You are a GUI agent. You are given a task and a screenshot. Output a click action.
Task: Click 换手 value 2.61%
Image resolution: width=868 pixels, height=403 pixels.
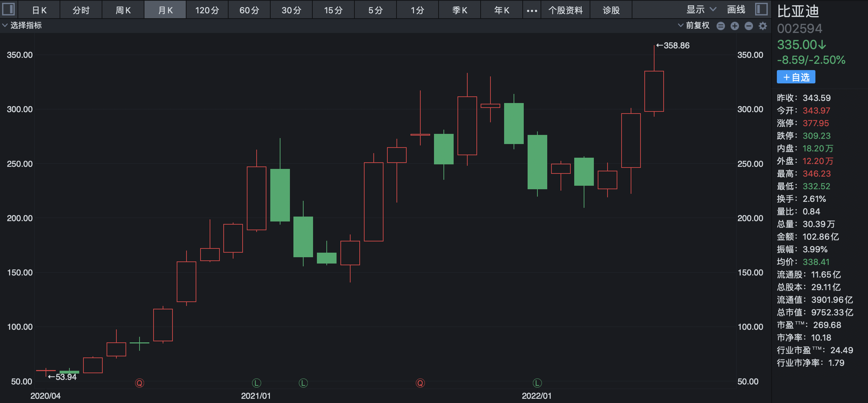[814, 199]
